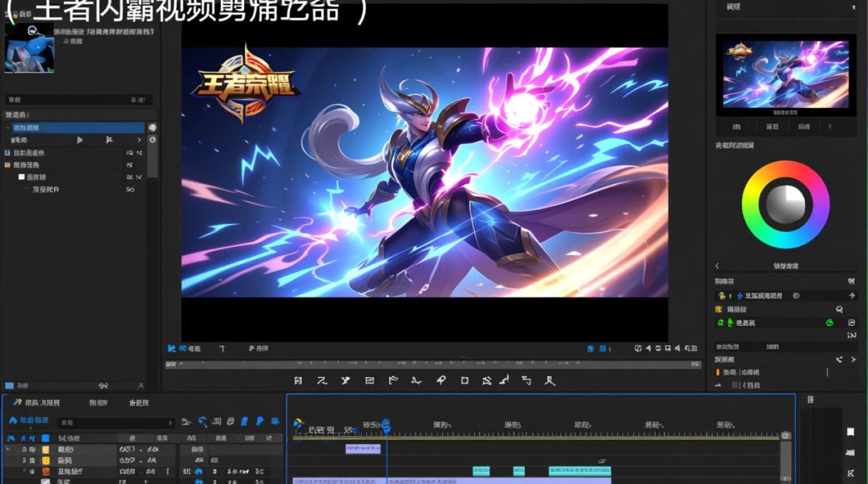This screenshot has width=868, height=484.
Task: Click the bright green circular icon in right panel
Action: click(x=830, y=323)
